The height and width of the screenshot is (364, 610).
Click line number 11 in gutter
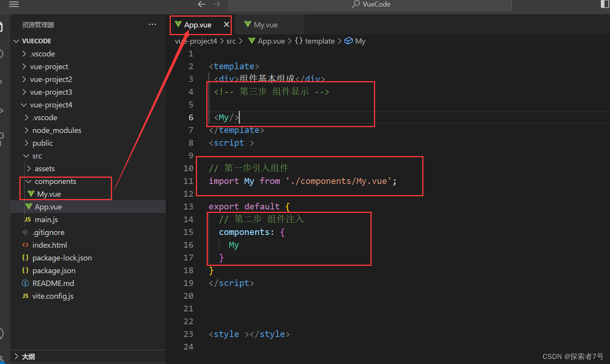(188, 181)
